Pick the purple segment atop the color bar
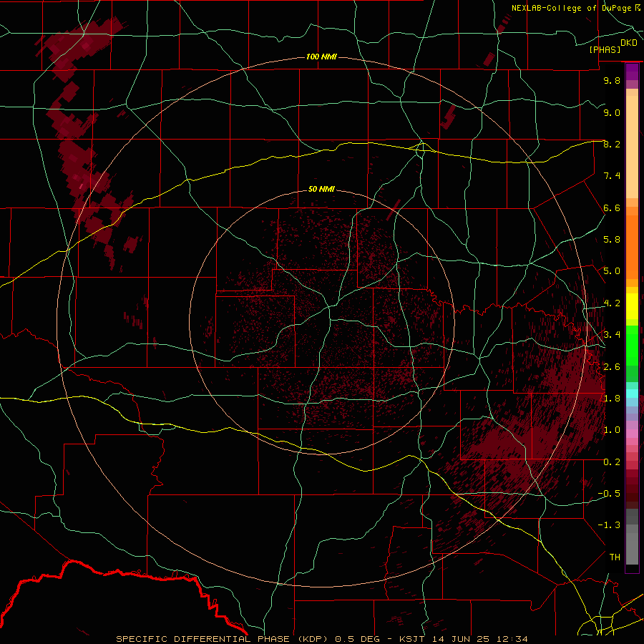 [632, 72]
